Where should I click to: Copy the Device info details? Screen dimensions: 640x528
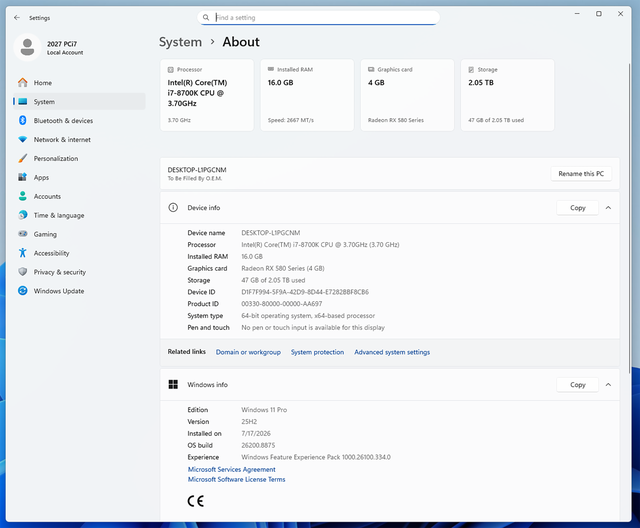tap(578, 208)
